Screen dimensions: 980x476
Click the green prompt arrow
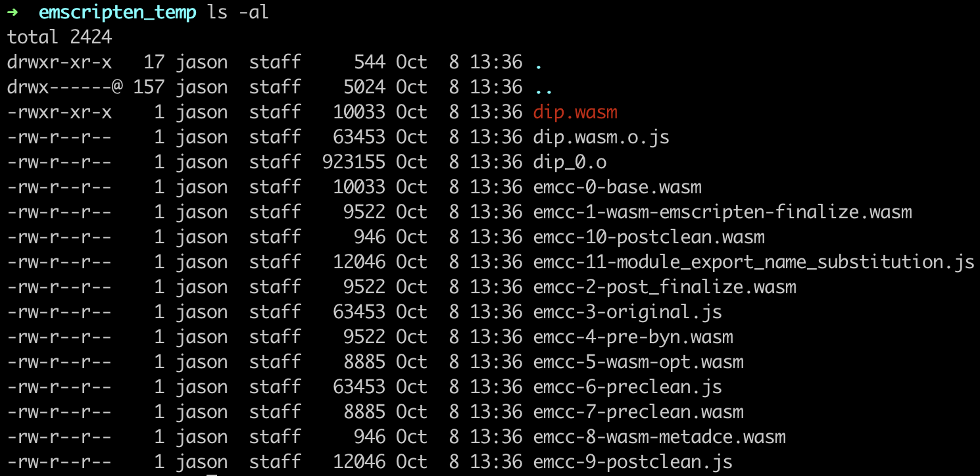coord(13,12)
